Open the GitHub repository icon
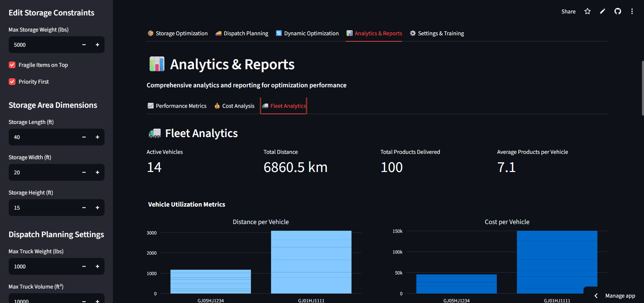The width and height of the screenshot is (644, 303). [618, 11]
